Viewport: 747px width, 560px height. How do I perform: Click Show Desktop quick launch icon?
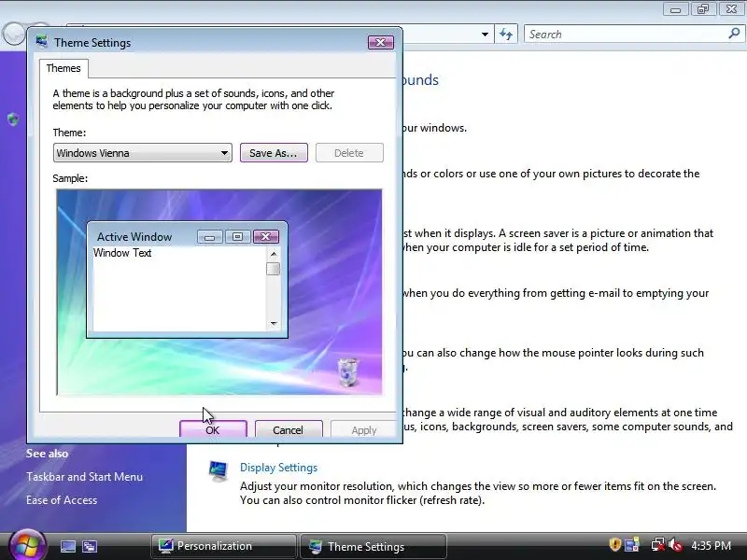point(67,546)
